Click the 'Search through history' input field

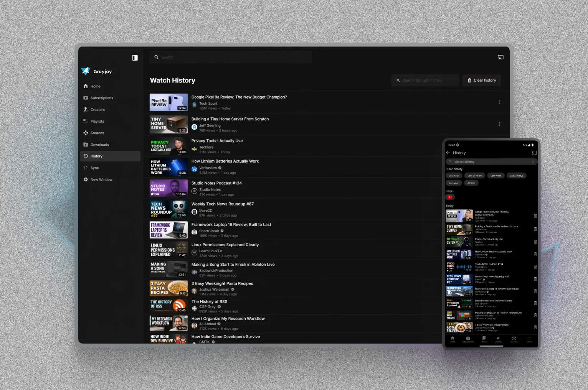[x=425, y=81]
